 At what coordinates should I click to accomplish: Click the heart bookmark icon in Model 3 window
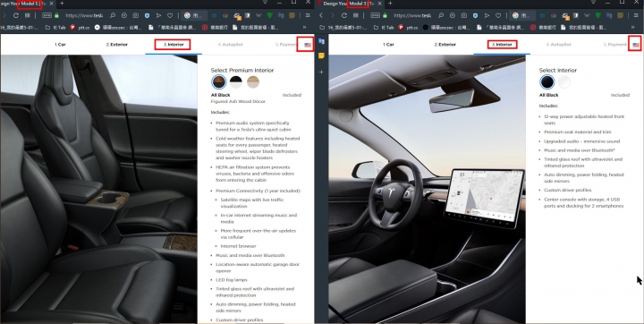pyautogui.click(x=498, y=15)
